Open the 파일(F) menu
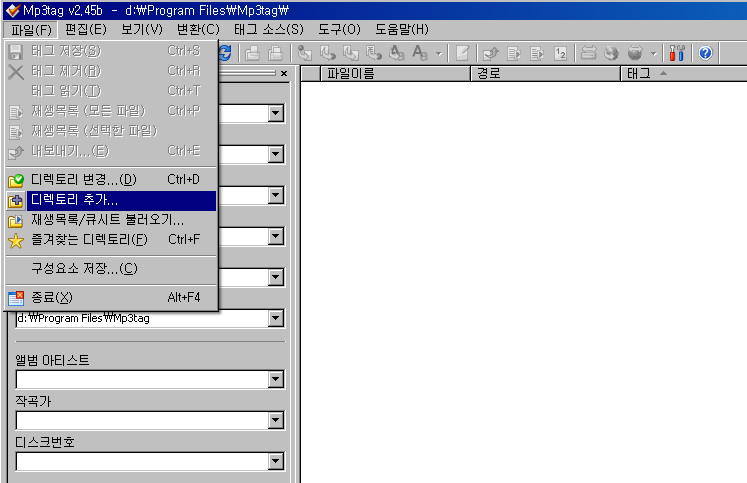Screen dimensions: 747x483 [x=31, y=30]
